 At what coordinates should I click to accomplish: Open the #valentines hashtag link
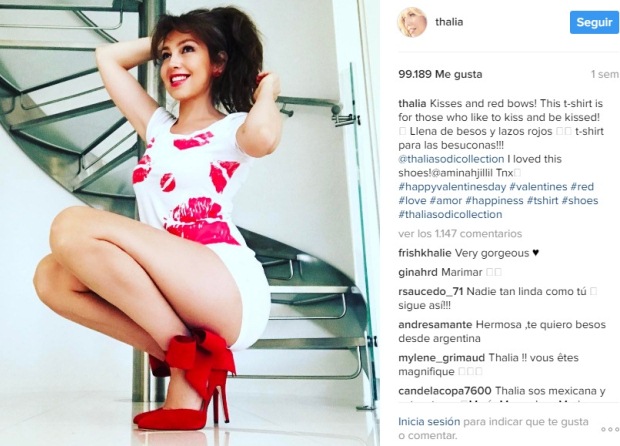[538, 187]
